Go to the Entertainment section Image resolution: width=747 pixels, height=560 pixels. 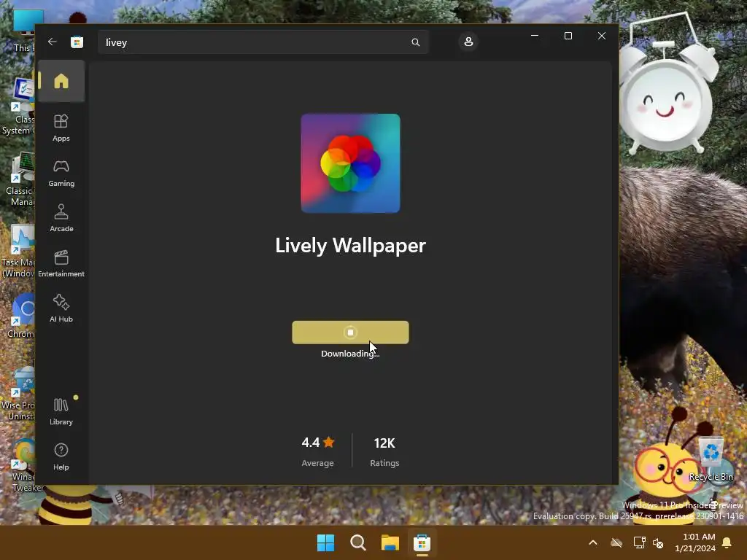point(61,264)
